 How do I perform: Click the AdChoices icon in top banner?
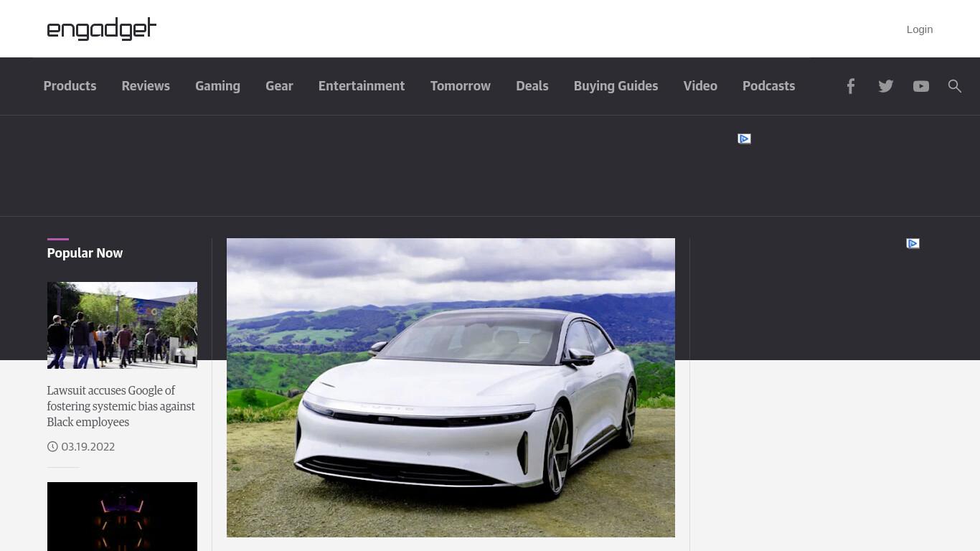744,138
